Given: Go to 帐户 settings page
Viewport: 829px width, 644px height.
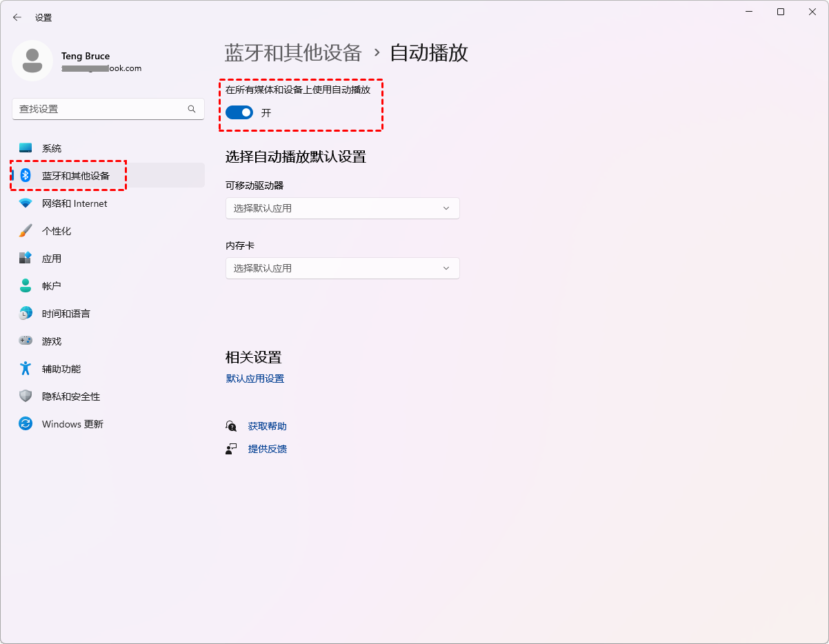Looking at the screenshot, I should click(x=52, y=286).
